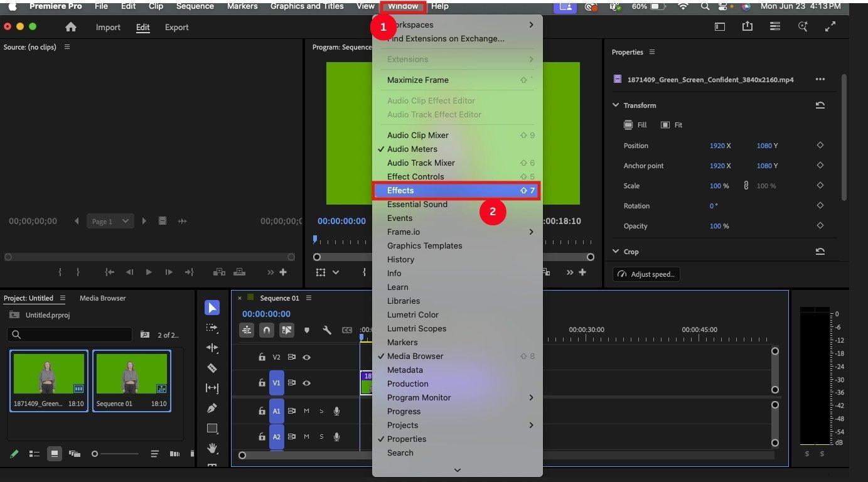Switch Project panel to Icon view
Image resolution: width=868 pixels, height=482 pixels.
tap(55, 454)
